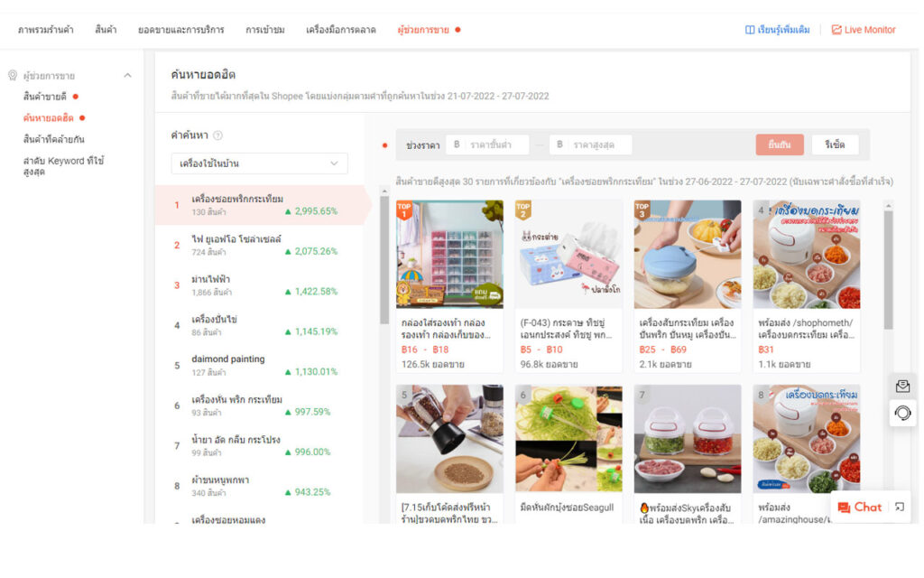Click the เรียนรู้เพิ่มเติม book icon
This screenshot has height=578, width=924.
pos(749,30)
